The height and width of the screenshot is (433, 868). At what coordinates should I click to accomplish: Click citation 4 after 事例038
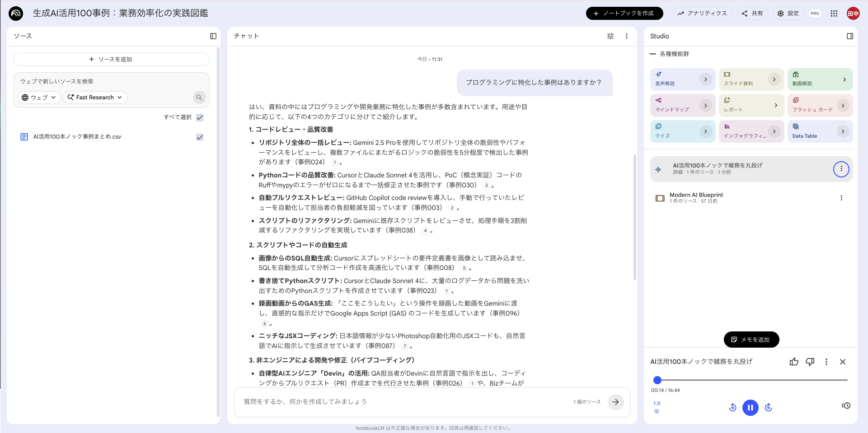(x=425, y=231)
